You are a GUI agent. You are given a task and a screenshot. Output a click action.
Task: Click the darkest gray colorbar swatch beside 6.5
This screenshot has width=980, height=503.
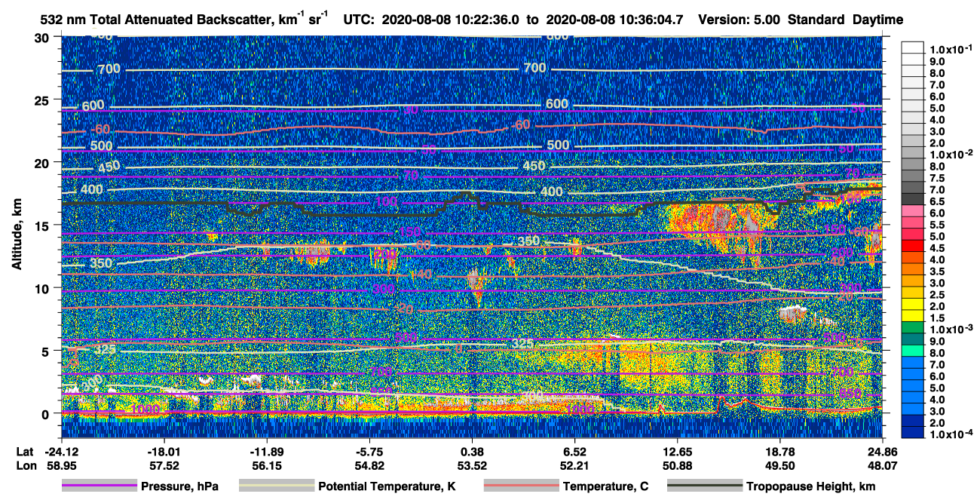pos(912,198)
